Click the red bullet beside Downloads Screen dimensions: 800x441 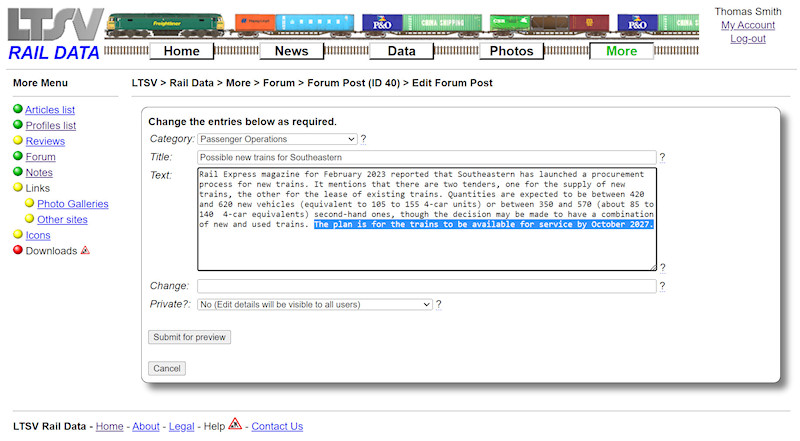18,250
